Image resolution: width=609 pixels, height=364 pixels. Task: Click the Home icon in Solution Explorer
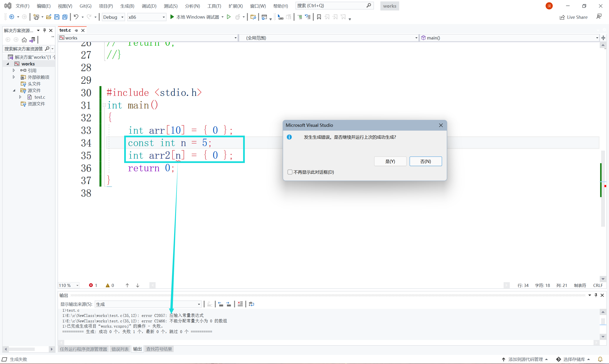point(24,40)
